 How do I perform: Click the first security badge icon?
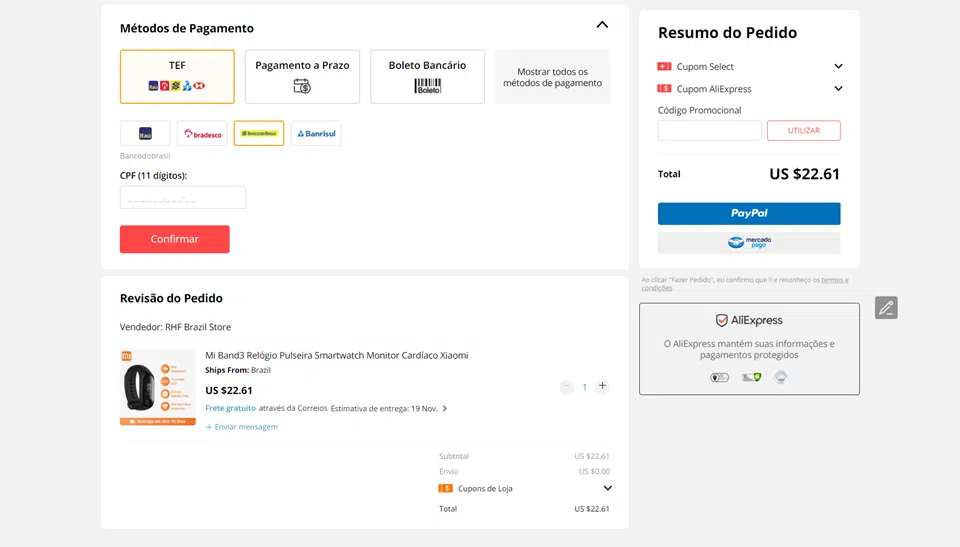click(719, 377)
